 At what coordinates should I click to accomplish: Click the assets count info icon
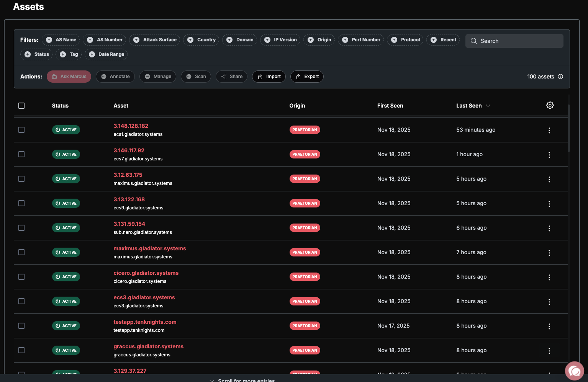(x=560, y=77)
